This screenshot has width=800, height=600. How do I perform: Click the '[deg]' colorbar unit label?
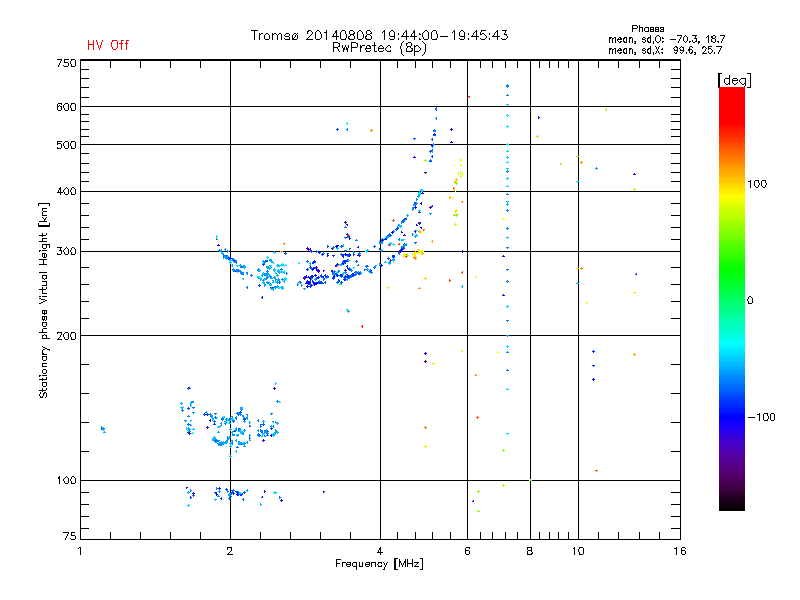coord(734,80)
